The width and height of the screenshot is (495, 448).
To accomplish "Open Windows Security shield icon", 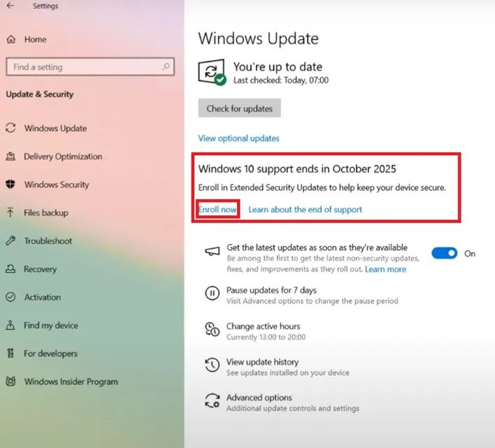I will click(10, 185).
